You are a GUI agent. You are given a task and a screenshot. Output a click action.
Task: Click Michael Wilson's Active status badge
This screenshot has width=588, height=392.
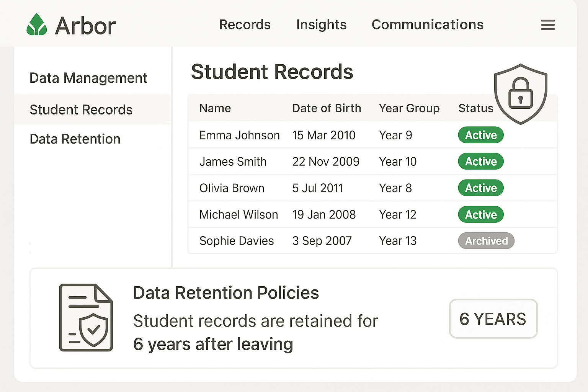coord(481,214)
